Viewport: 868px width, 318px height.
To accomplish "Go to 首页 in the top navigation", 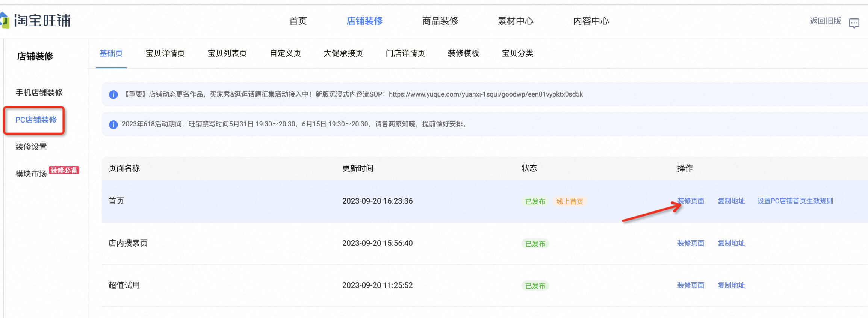I will pyautogui.click(x=298, y=21).
